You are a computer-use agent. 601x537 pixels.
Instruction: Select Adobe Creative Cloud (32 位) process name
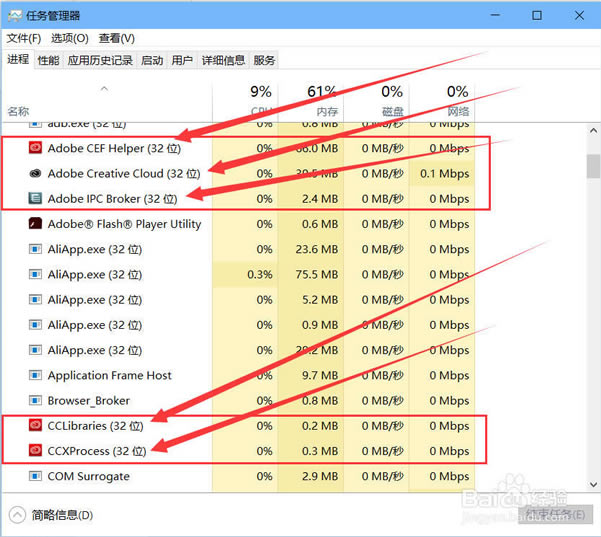pos(124,174)
